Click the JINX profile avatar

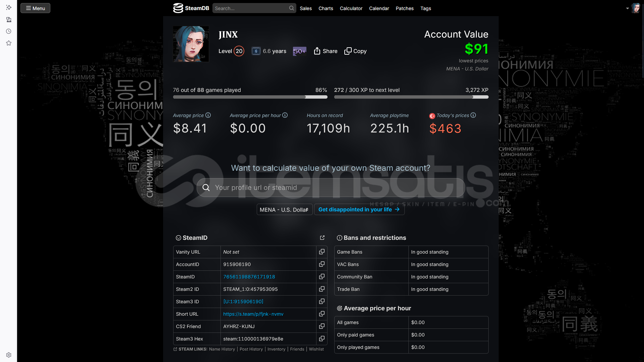tap(191, 44)
